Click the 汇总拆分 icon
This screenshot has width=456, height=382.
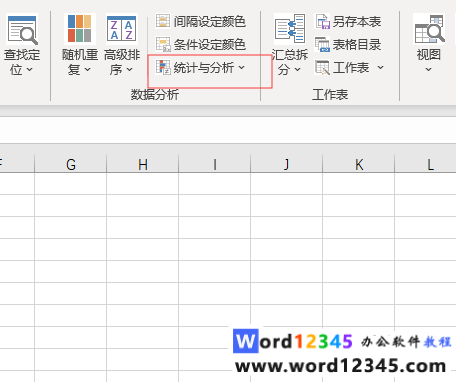(x=289, y=29)
